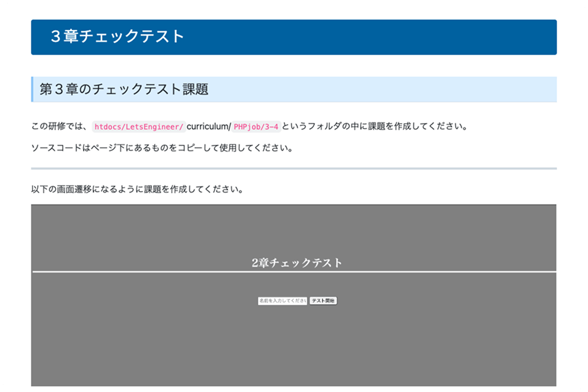588x392 pixels.
Task: Click the digit 3 in the banner title
Action: tap(56, 37)
